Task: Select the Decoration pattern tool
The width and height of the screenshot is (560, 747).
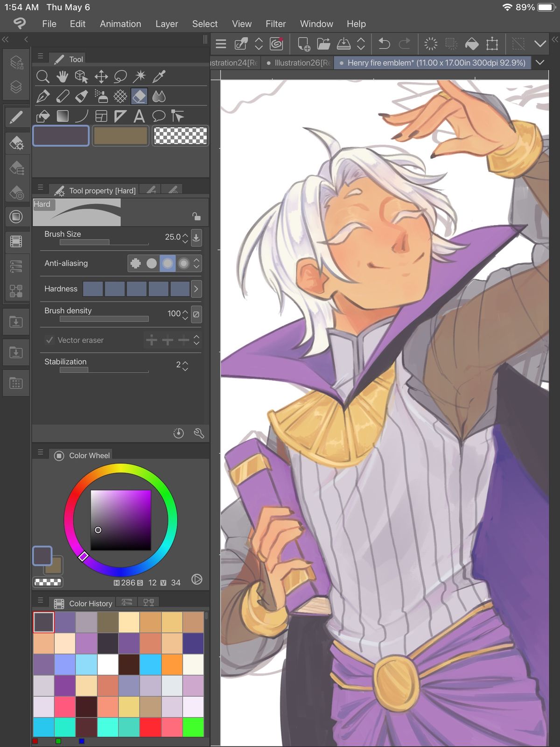Action: click(x=120, y=96)
